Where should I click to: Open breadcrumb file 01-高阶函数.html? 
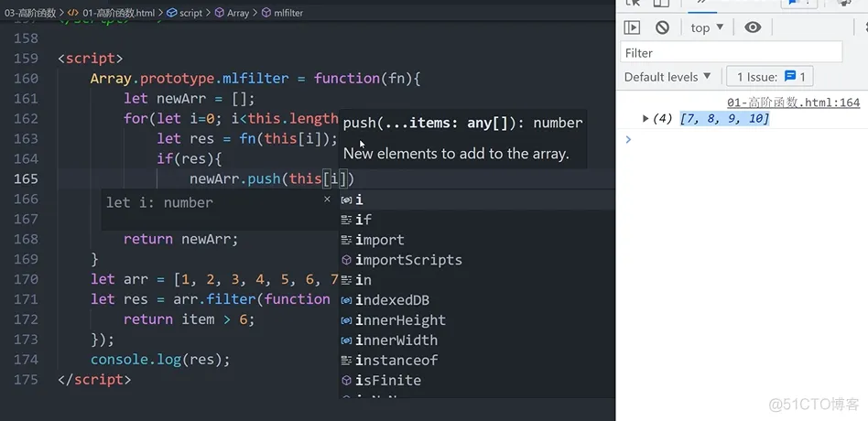tap(117, 13)
